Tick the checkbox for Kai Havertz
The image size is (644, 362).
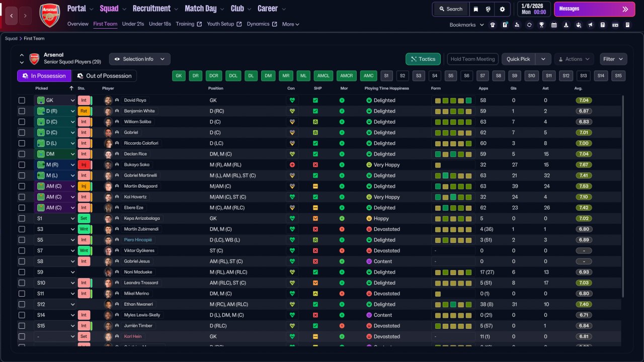pos(22,197)
